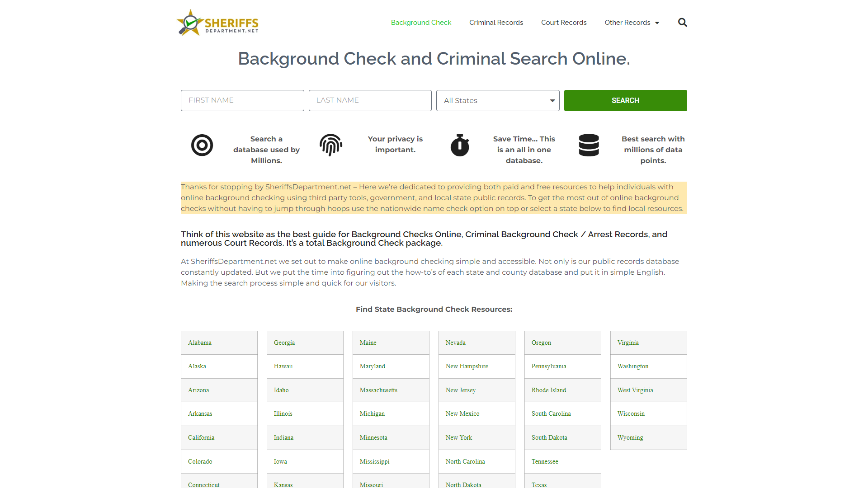868x488 pixels.
Task: Click the stopwatch save time icon
Action: pyautogui.click(x=460, y=145)
